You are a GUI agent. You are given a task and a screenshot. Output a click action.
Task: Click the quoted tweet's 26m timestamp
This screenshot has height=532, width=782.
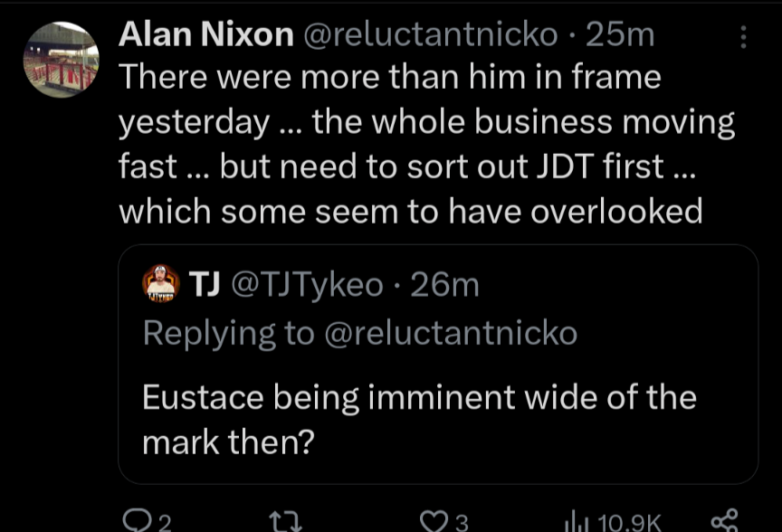[x=444, y=285]
